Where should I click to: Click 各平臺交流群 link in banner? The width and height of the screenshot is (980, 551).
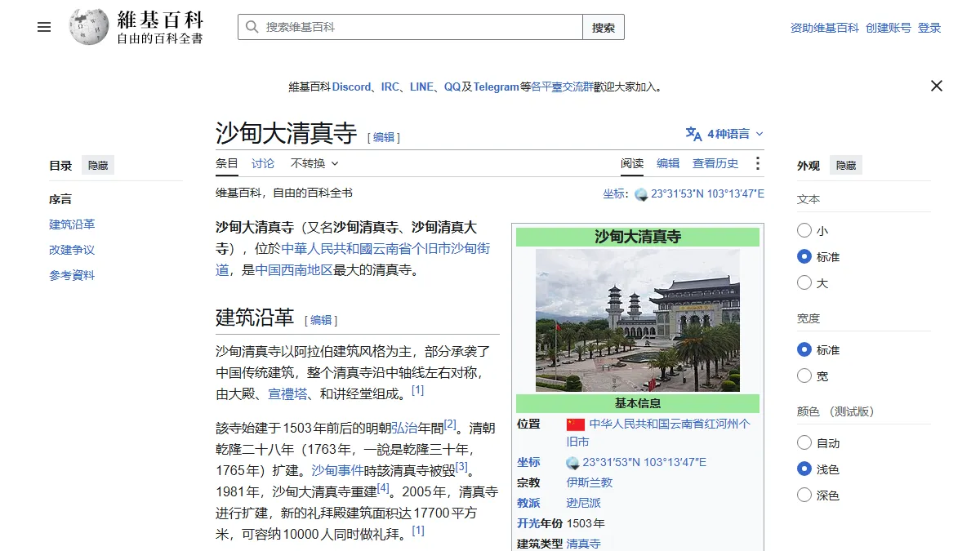[562, 87]
